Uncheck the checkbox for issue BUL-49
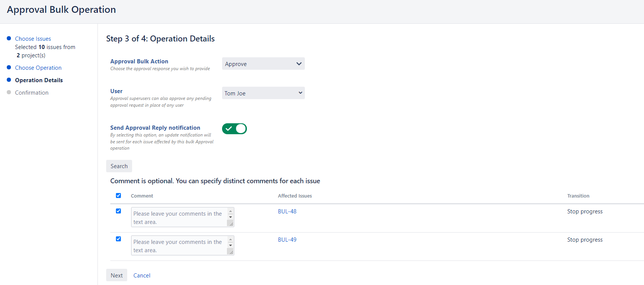 119,239
